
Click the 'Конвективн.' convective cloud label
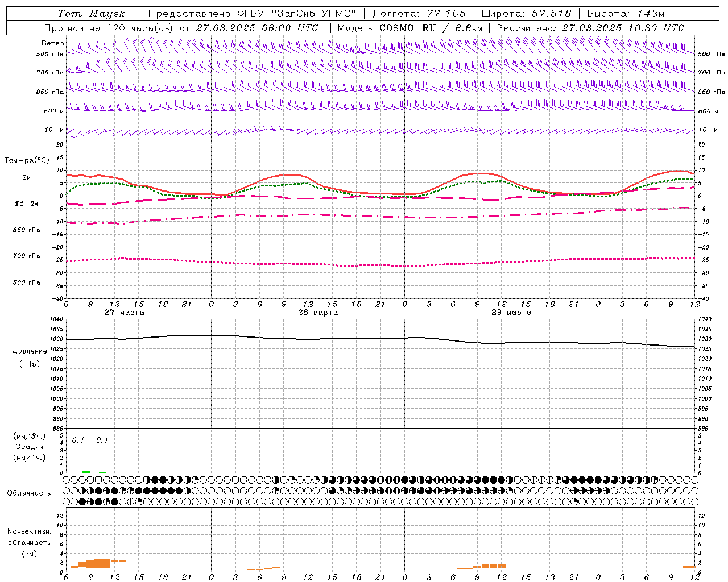point(30,531)
